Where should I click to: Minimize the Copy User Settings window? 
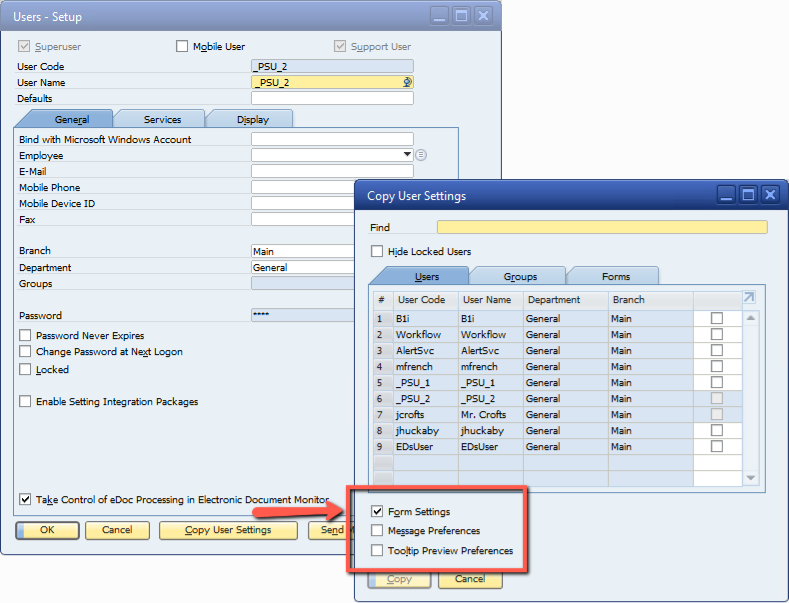pos(726,194)
